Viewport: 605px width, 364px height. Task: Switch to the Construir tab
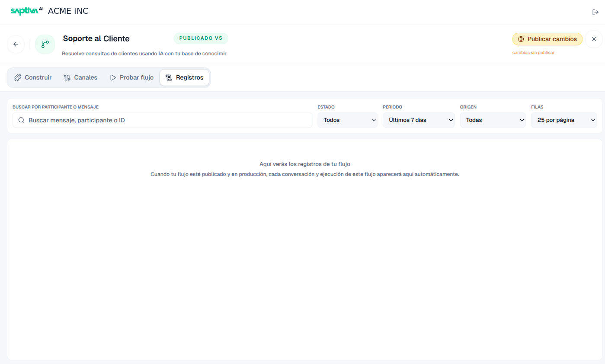[33, 78]
